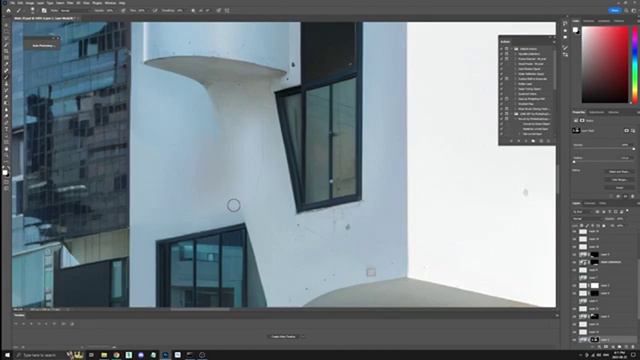
Task: Click new action icon in Actions panel
Action: (541, 141)
